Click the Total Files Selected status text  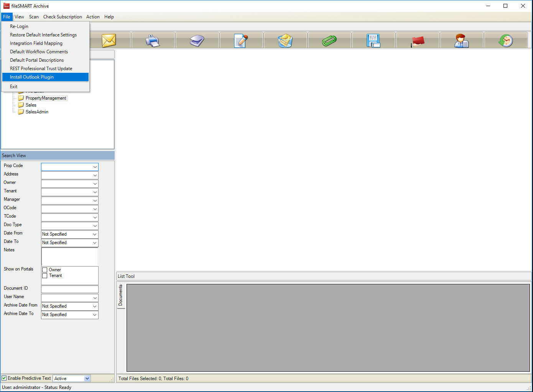tap(153, 379)
